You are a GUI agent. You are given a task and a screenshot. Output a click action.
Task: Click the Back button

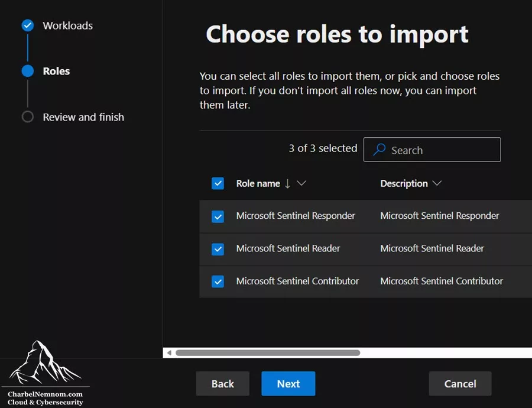[x=223, y=384]
